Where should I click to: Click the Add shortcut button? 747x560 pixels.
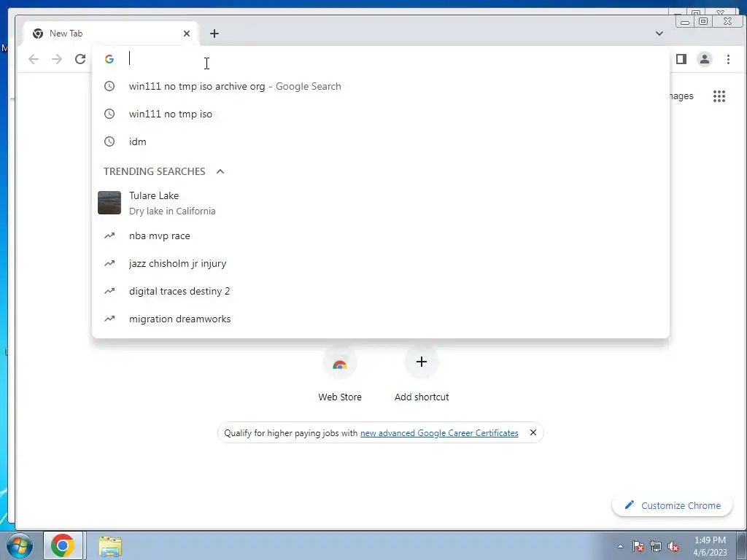422,374
